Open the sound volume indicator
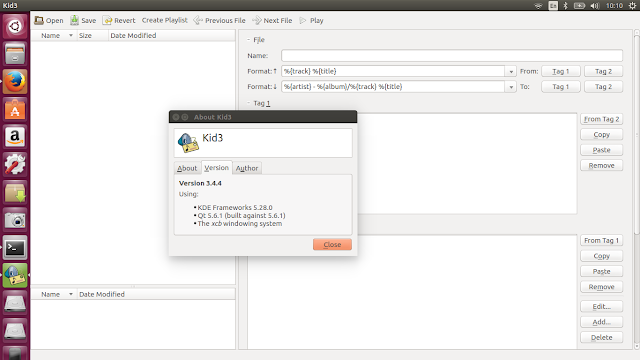640x360 pixels. coord(595,6)
